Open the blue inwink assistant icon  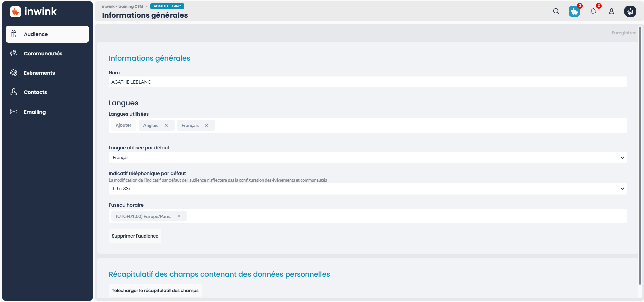[x=574, y=11]
